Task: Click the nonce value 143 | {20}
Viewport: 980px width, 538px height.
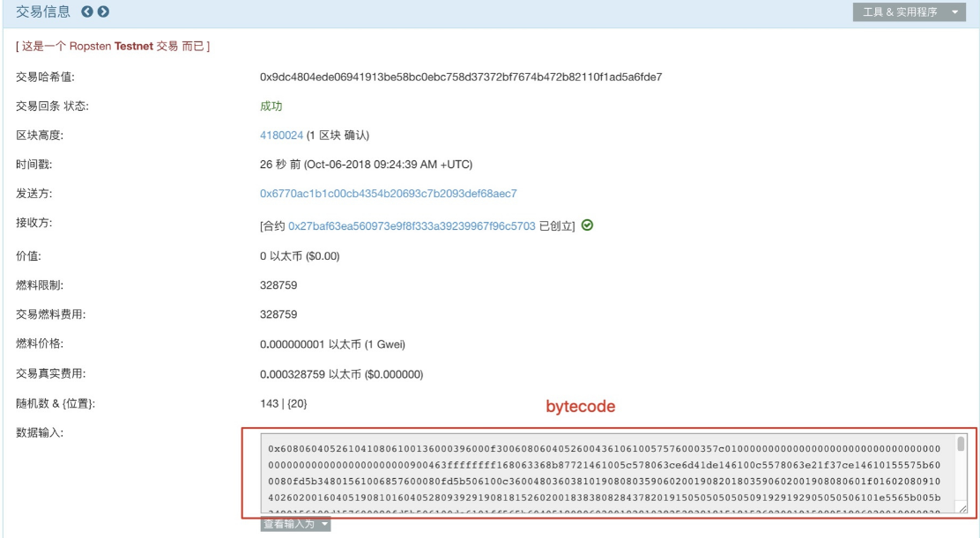Action: [x=283, y=404]
